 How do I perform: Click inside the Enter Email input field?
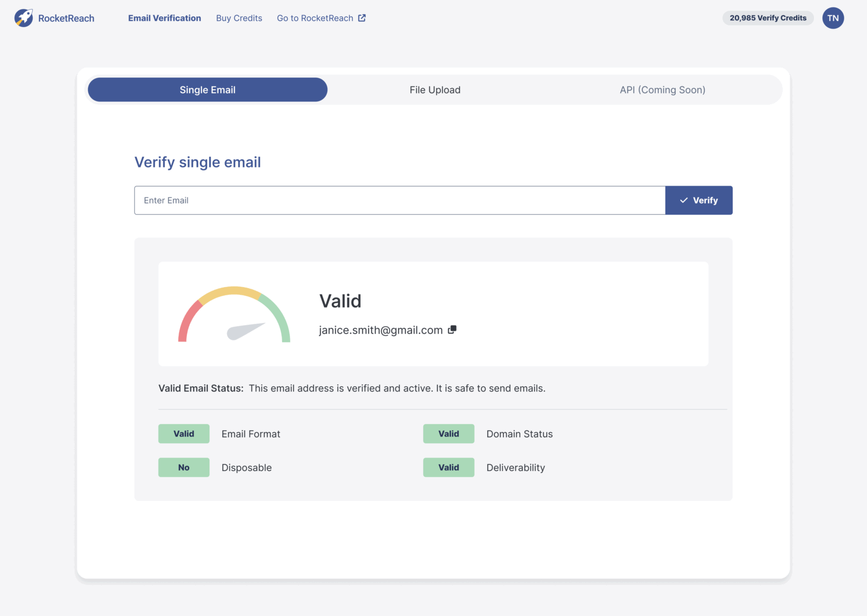coord(400,200)
